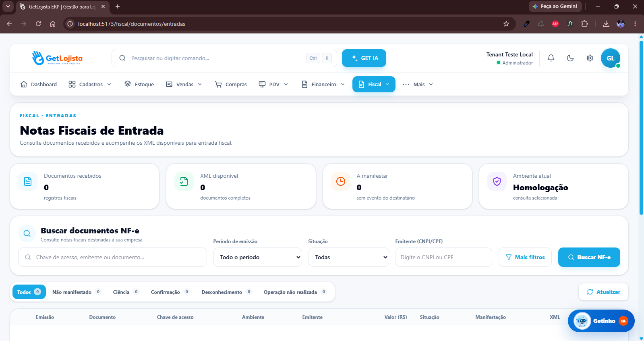Open the Compras menu item
Viewport: 644px width, 341px height.
coord(231,84)
